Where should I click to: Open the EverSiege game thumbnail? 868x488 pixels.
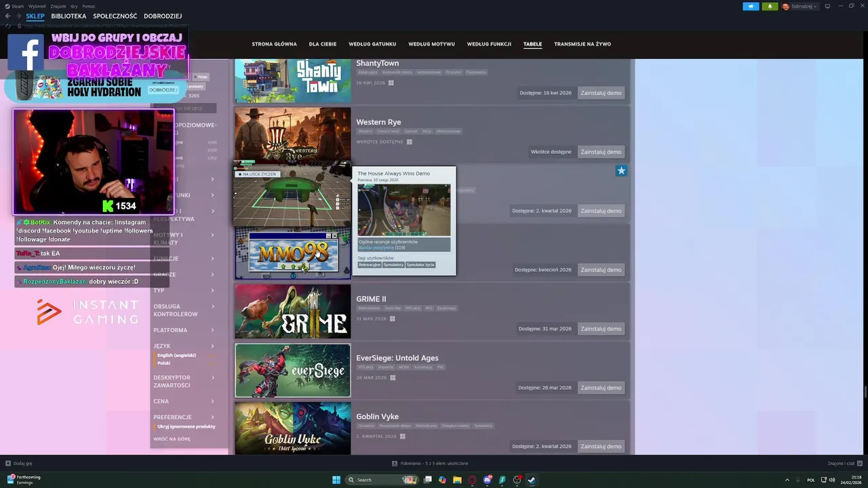(293, 370)
